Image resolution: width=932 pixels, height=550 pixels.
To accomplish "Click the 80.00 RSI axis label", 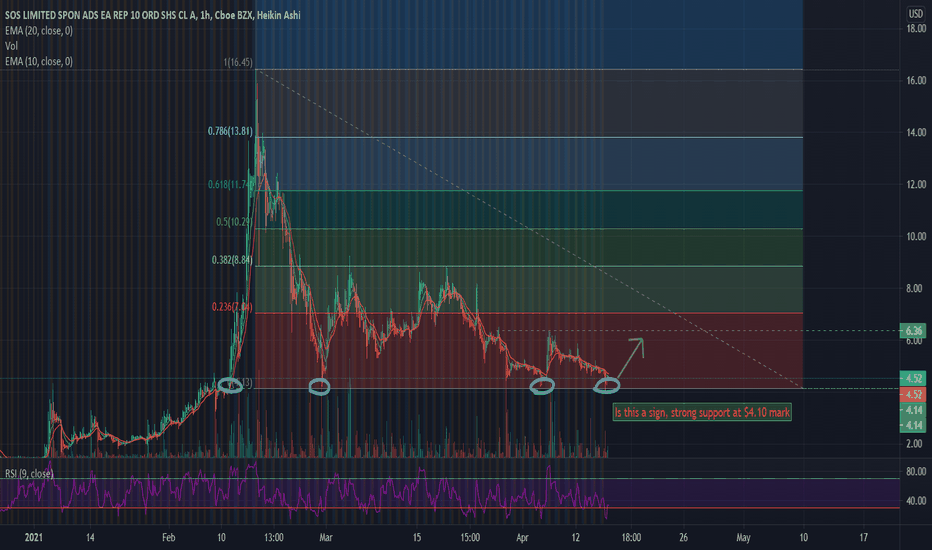I will coord(916,472).
